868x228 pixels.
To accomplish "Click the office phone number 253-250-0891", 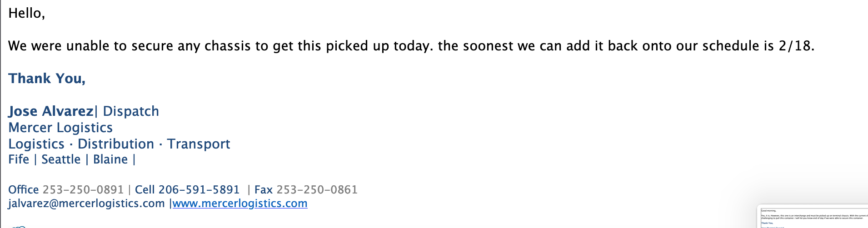I will point(83,190).
